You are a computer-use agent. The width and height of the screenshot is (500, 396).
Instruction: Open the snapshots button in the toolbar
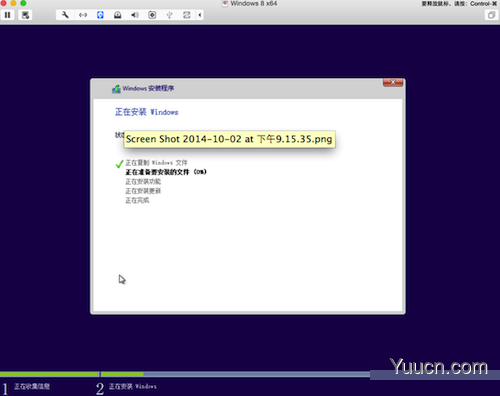[25, 15]
